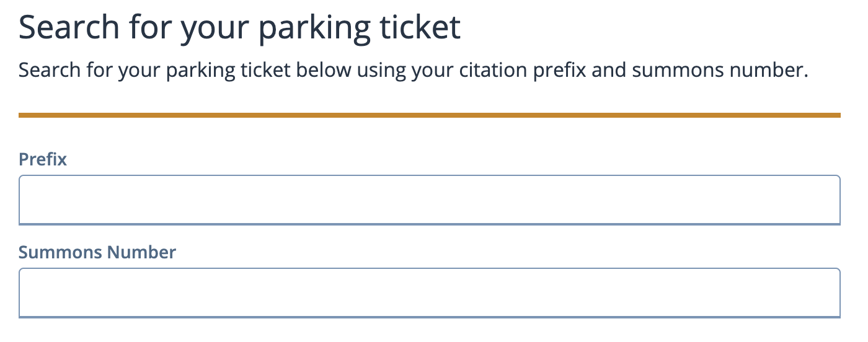The height and width of the screenshot is (342, 868).
Task: Click the word 'Summons' in the field label
Action: (60, 252)
